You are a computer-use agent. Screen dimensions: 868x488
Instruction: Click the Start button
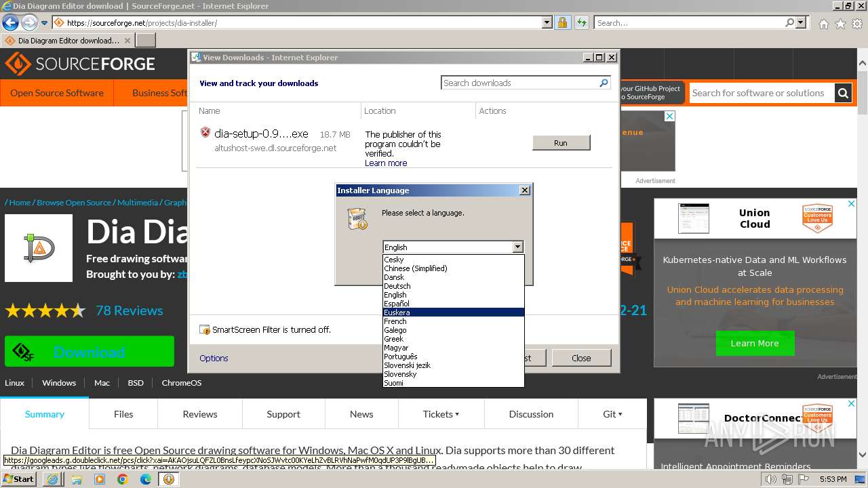coord(19,479)
